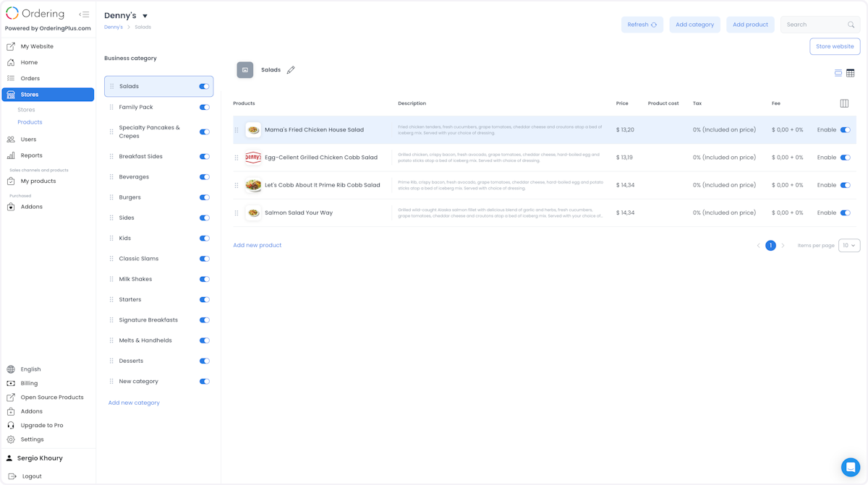The width and height of the screenshot is (868, 485).
Task: Click the search magnifier icon
Action: [x=851, y=25]
